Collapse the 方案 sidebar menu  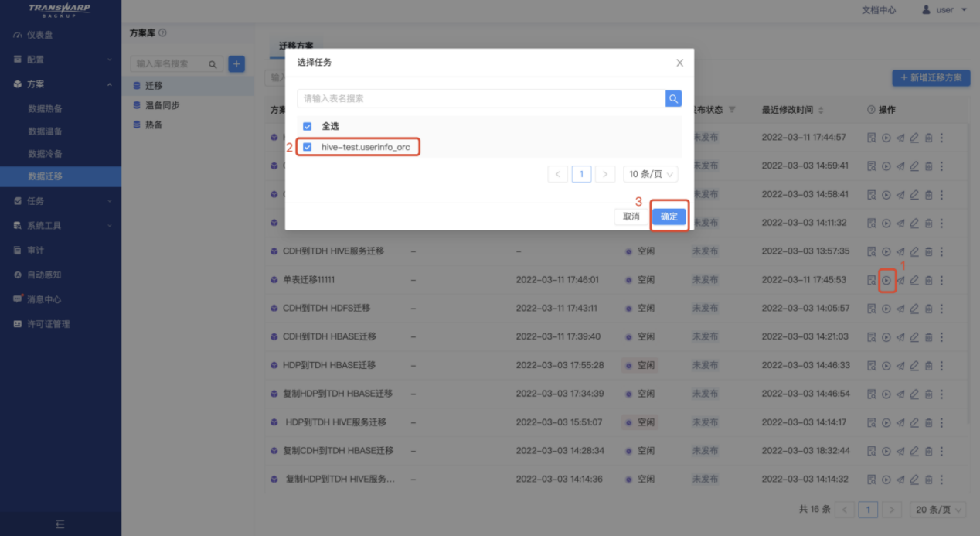[x=109, y=84]
